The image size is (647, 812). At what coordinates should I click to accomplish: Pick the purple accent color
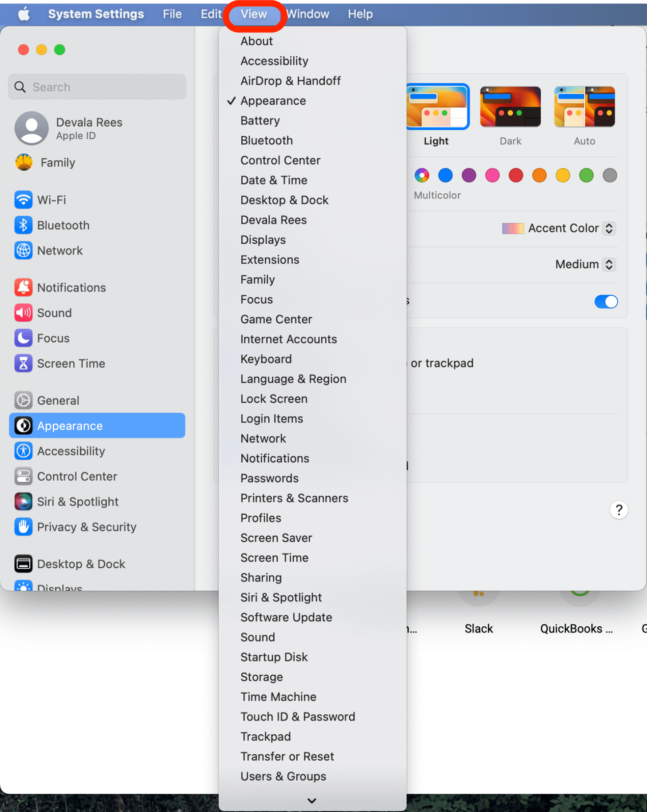coord(469,175)
